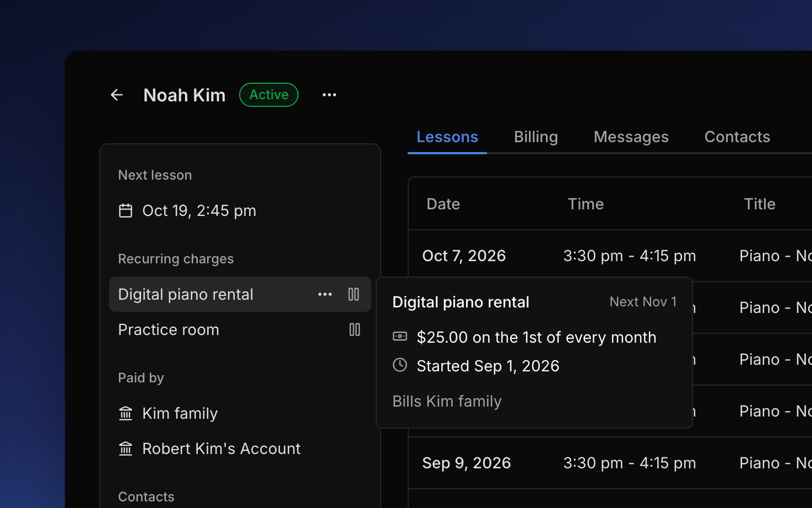
Task: Pause the Practice room recurring charge
Action: click(355, 329)
